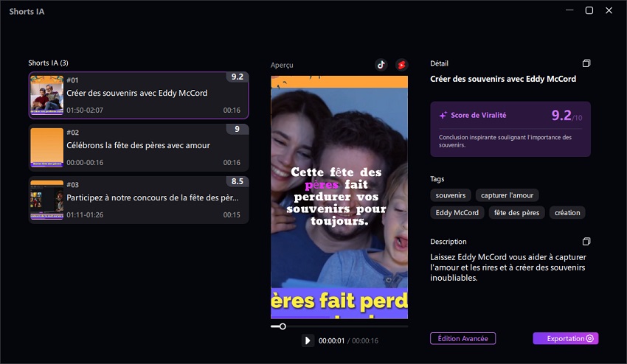Click the Détail title 'Créer des souvenirs avec Eddy McCord'

click(503, 79)
